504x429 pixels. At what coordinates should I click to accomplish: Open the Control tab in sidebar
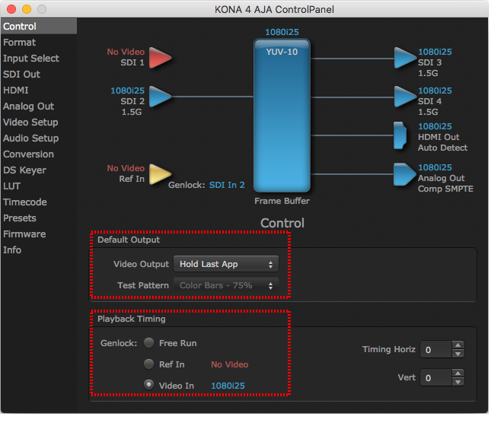coord(39,26)
